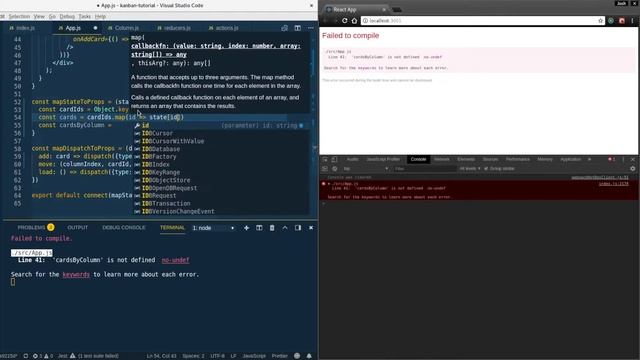
Task: Select IDBDatabase from the suggestion list
Action: coord(221,149)
